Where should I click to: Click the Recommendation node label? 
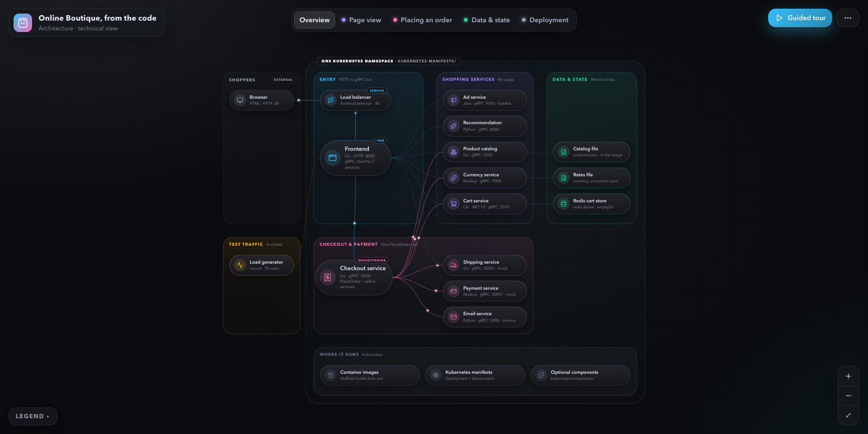(x=482, y=123)
